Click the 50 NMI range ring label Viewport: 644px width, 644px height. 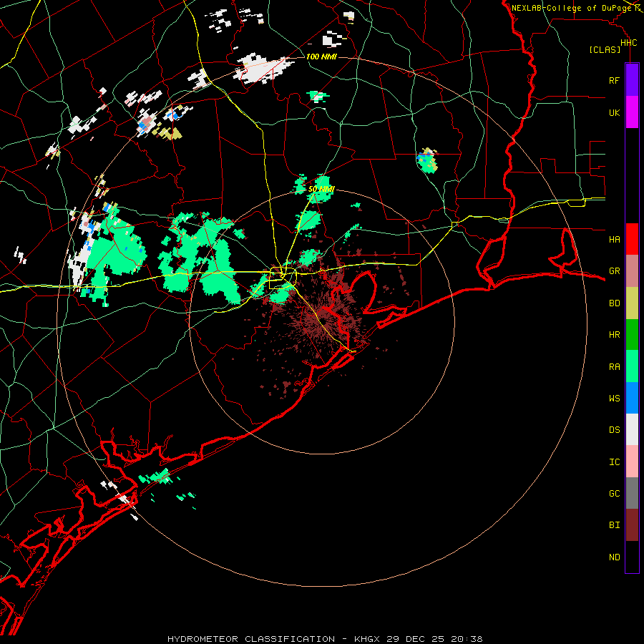[321, 189]
